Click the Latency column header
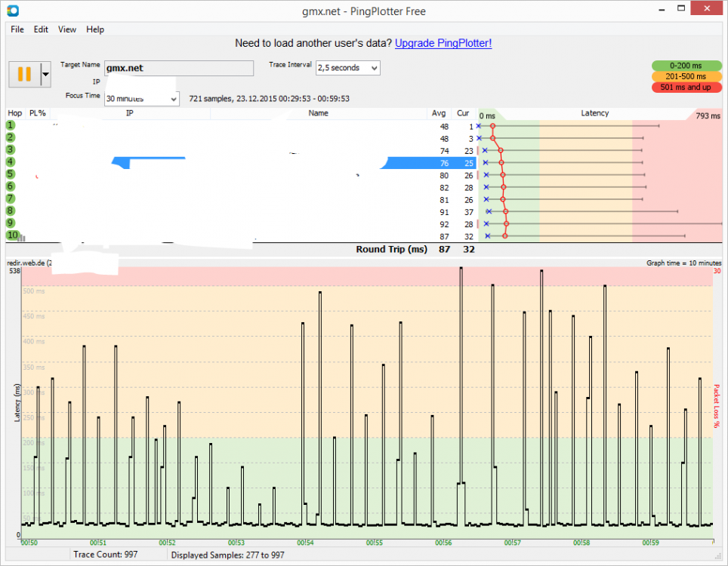728x566 pixels. click(x=594, y=113)
